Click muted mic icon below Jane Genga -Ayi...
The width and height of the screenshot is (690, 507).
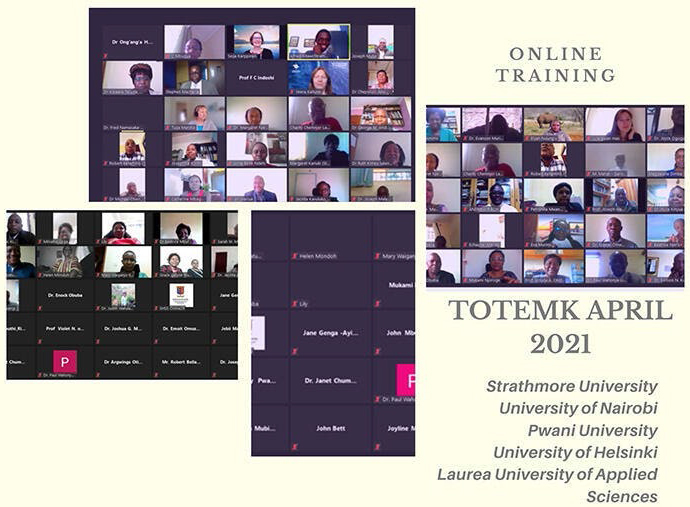point(294,352)
